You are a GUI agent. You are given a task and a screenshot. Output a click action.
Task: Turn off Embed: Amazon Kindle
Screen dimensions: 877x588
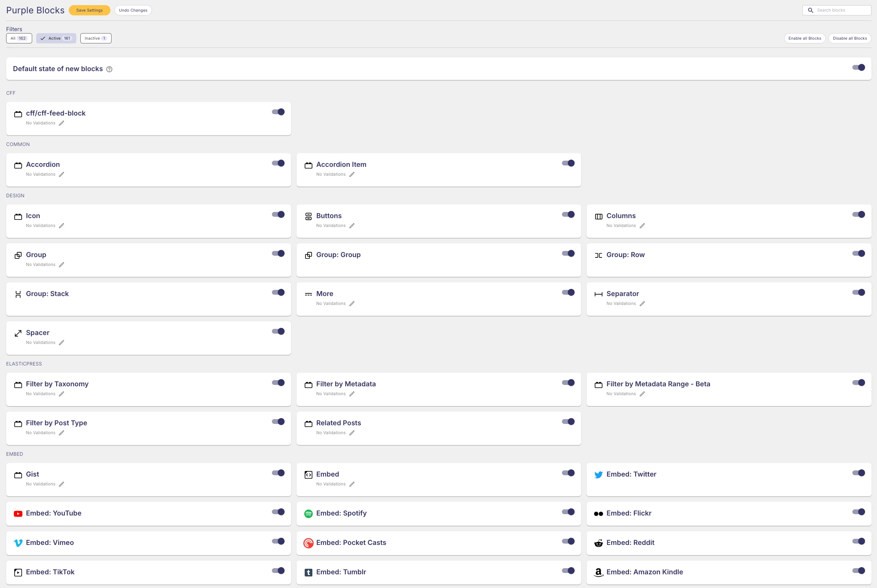coord(859,571)
